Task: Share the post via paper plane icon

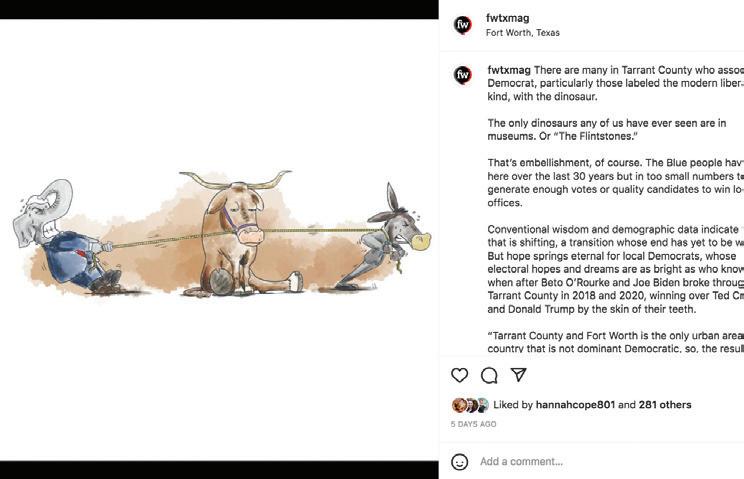Action: coord(518,375)
